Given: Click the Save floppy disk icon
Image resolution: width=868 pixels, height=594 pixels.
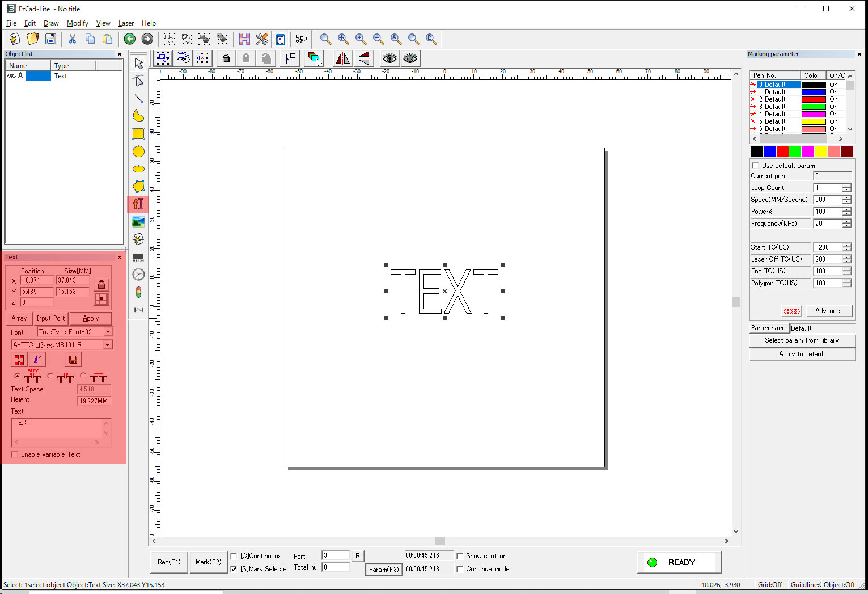Looking at the screenshot, I should pyautogui.click(x=50, y=39).
